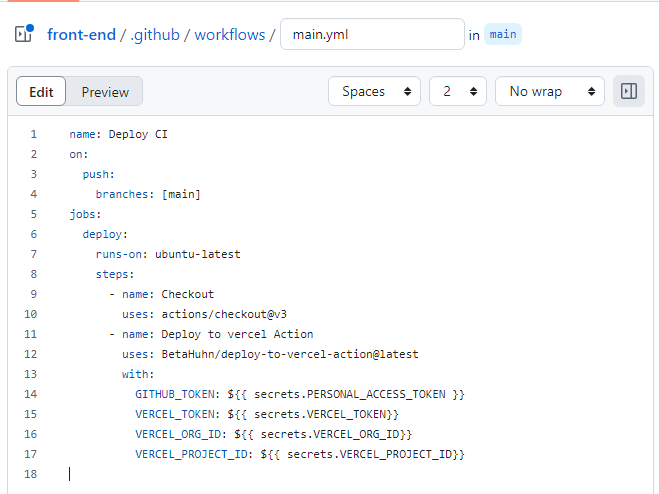
Task: Open the No wrap line mode dropdown
Action: pyautogui.click(x=550, y=91)
